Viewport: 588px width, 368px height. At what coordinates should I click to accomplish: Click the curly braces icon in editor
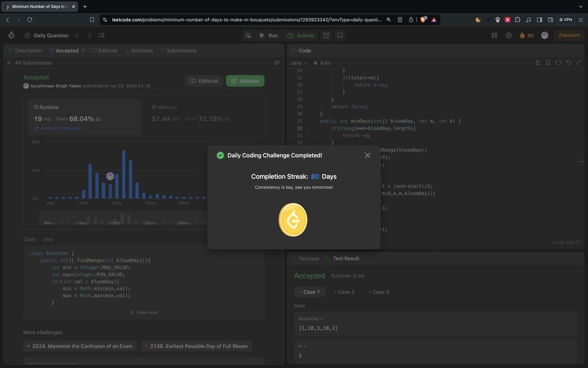pyautogui.click(x=558, y=63)
